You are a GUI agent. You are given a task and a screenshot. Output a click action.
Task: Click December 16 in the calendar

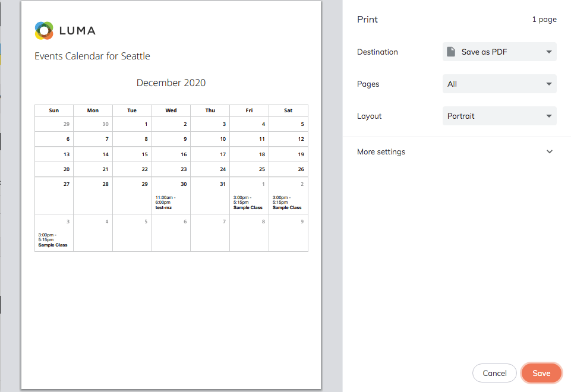184,154
